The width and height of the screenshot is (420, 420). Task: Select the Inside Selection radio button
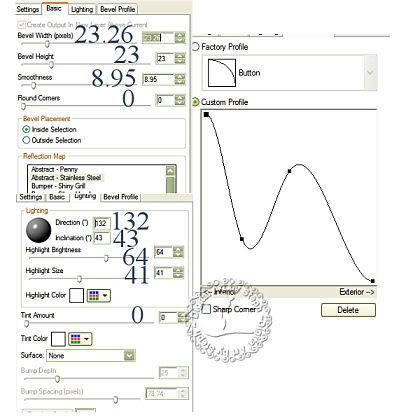[x=26, y=129]
